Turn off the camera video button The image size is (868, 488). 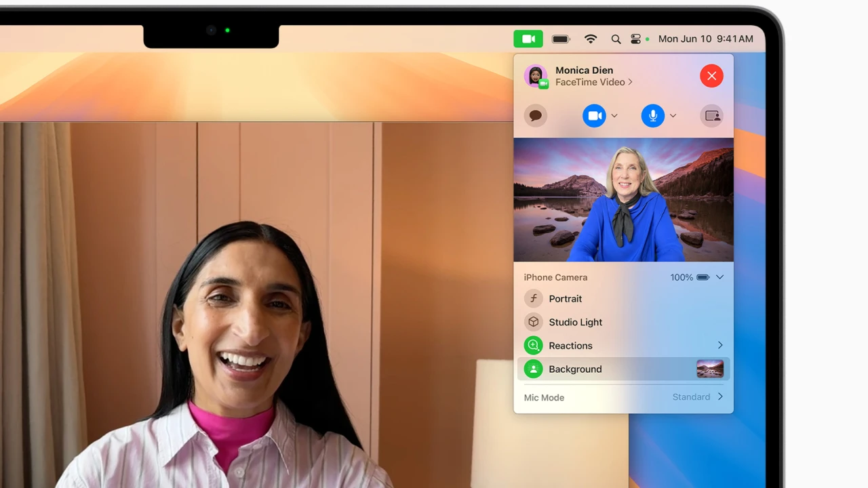pos(595,116)
